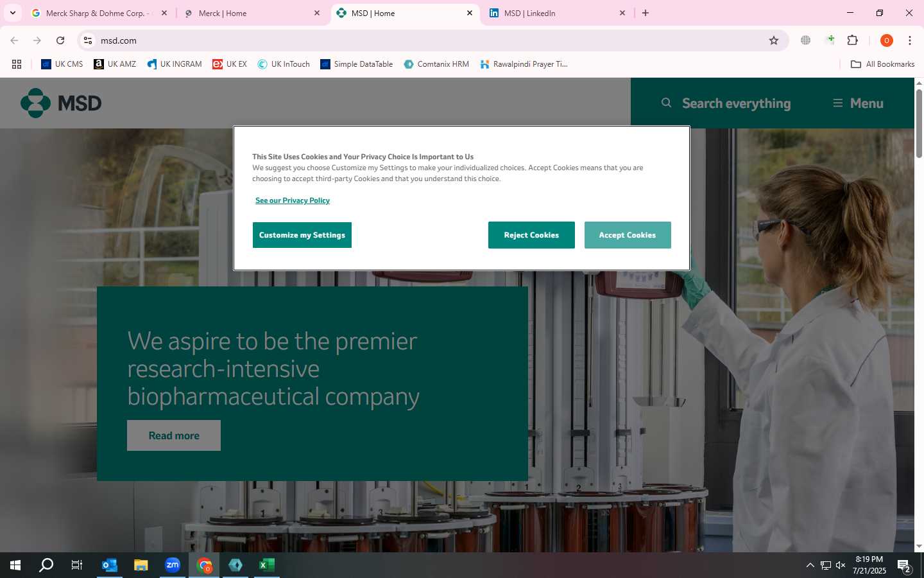Screen dimensions: 924x578
Task: Open the All Bookmarks folder
Action: (882, 64)
